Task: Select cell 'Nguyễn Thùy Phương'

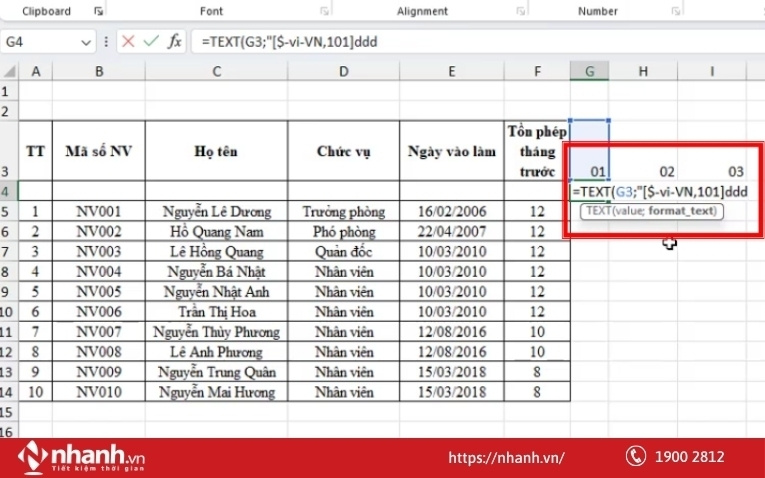Action: 217,332
